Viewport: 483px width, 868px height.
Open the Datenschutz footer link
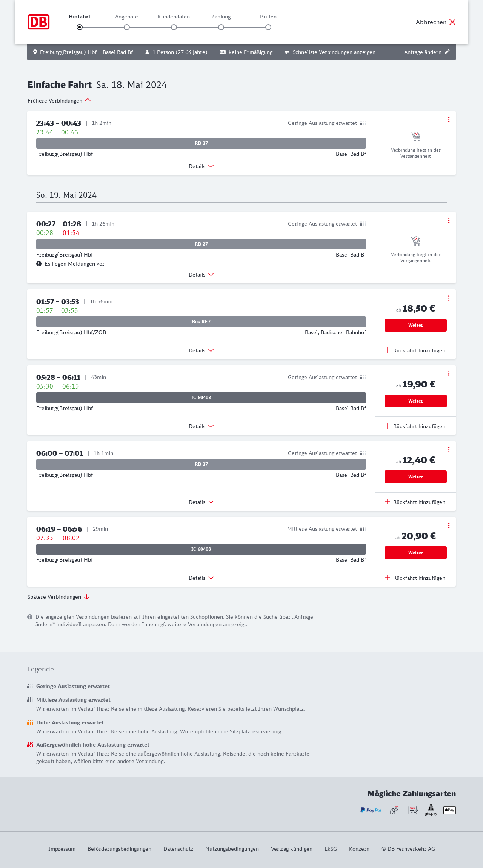coord(178,849)
